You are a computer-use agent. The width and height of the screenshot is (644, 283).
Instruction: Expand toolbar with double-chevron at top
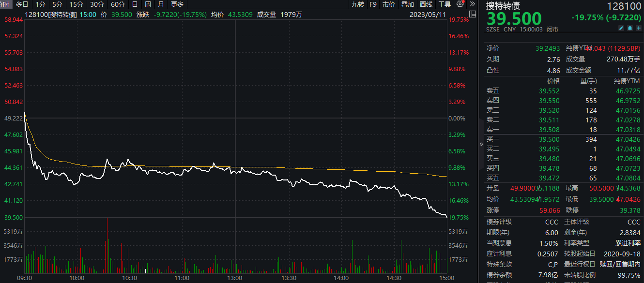point(473,4)
